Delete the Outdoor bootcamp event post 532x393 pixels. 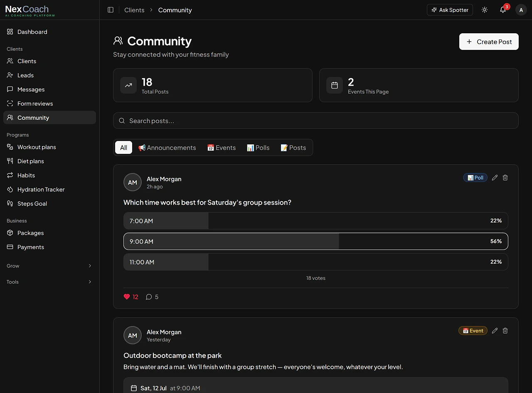[505, 331]
